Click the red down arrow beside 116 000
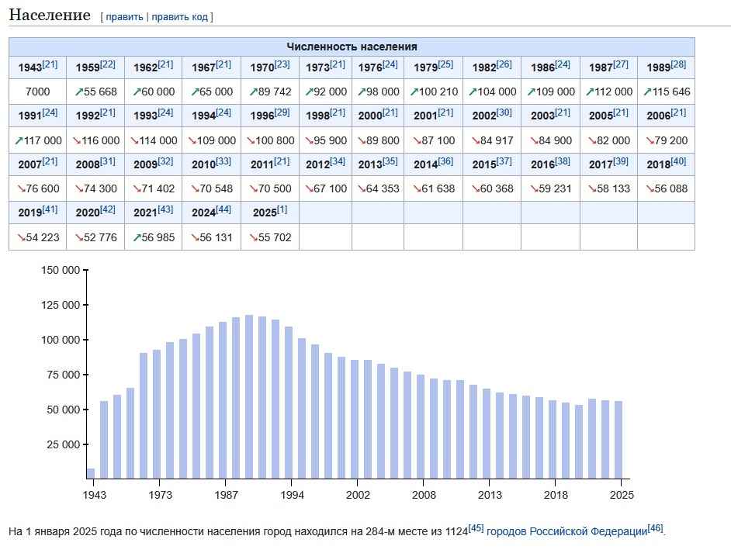The image size is (731, 560). coord(78,140)
